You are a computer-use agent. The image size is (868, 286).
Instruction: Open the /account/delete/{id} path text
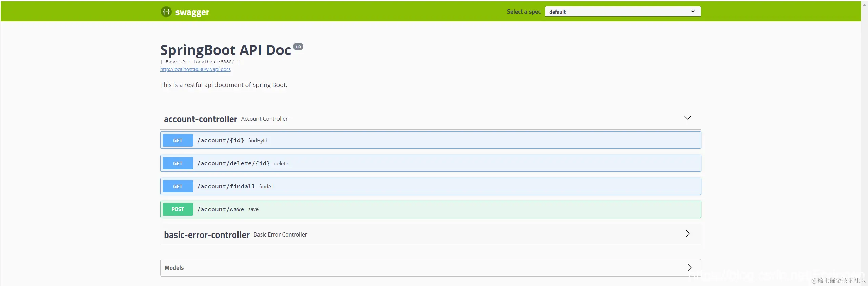click(x=233, y=163)
